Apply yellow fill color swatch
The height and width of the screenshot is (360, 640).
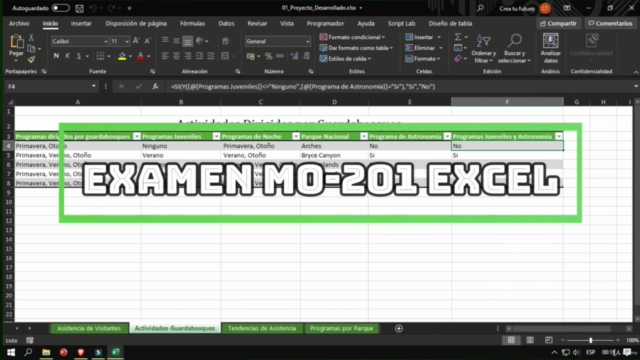tap(122, 56)
